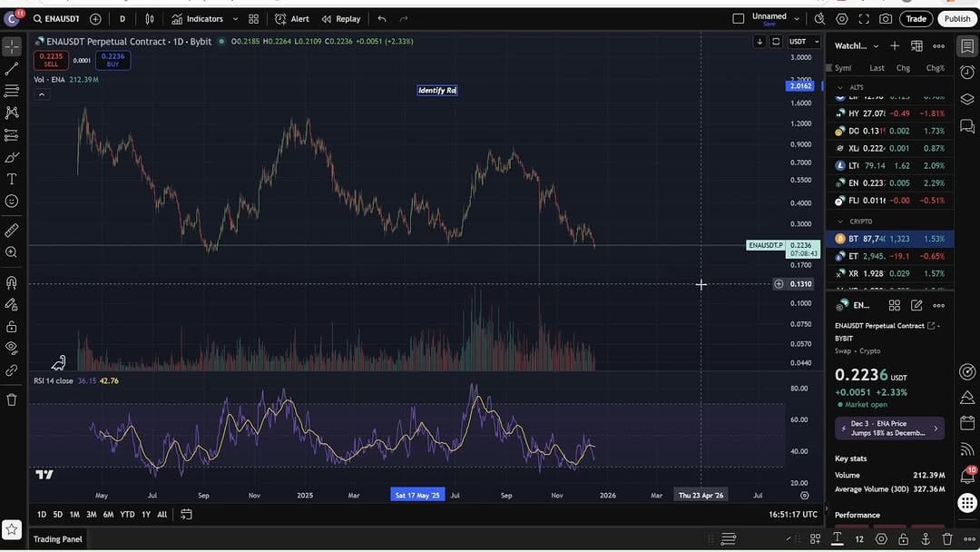Open the forecasting and measurement tools
980x552 pixels.
point(11,135)
